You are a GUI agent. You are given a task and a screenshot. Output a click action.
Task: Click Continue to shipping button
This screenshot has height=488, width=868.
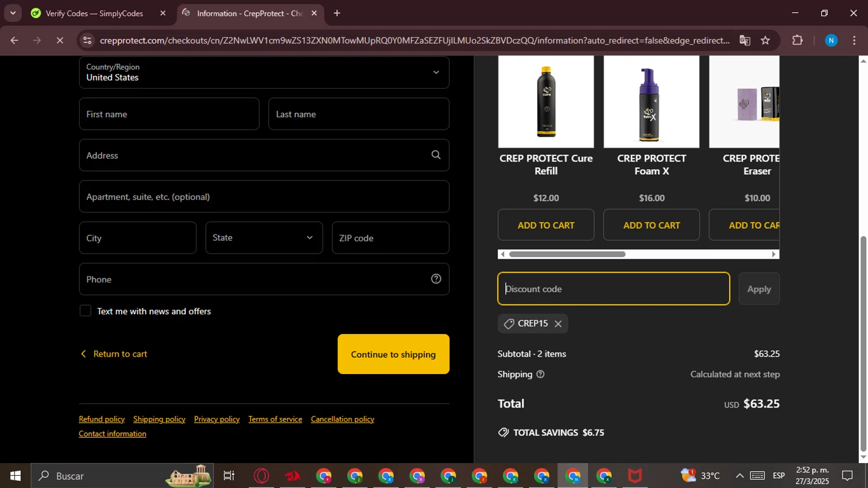tap(393, 354)
